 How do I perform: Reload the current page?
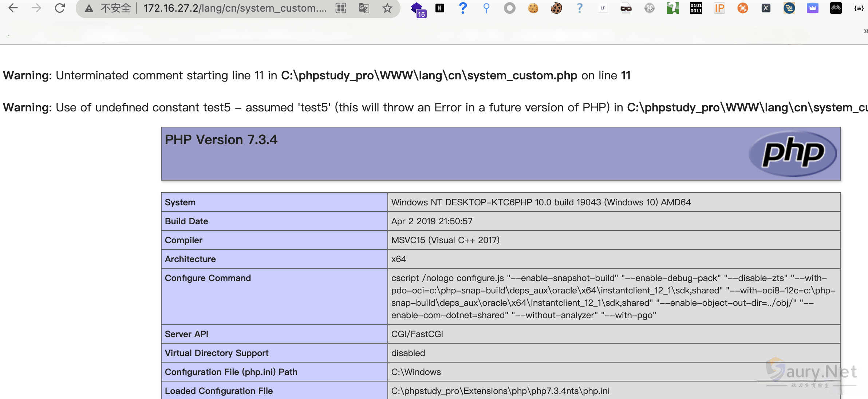tap(59, 8)
